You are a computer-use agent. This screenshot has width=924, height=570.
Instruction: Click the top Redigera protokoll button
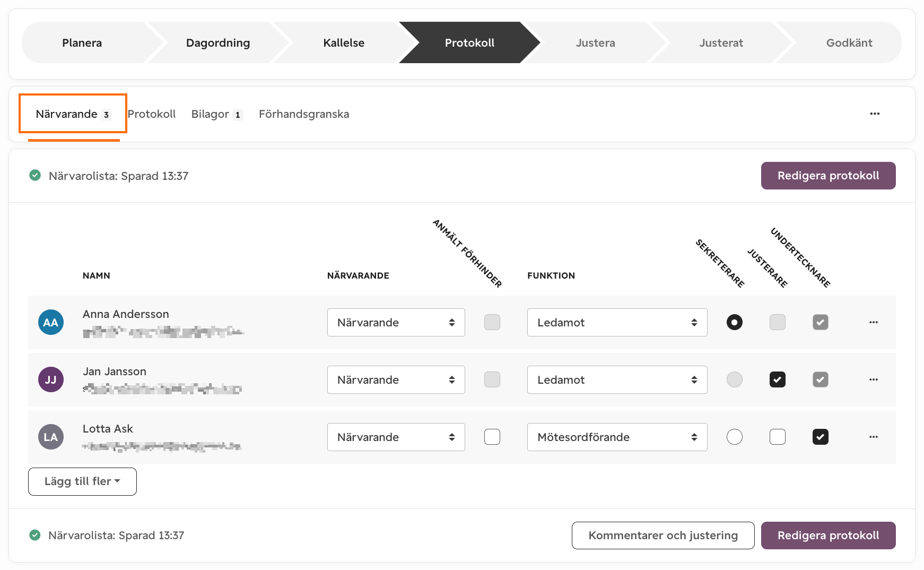829,176
